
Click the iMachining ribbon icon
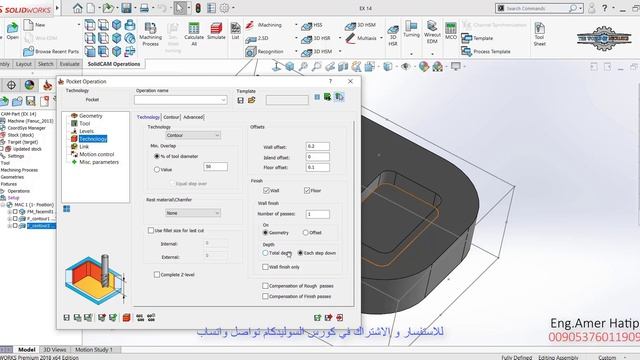264,25
